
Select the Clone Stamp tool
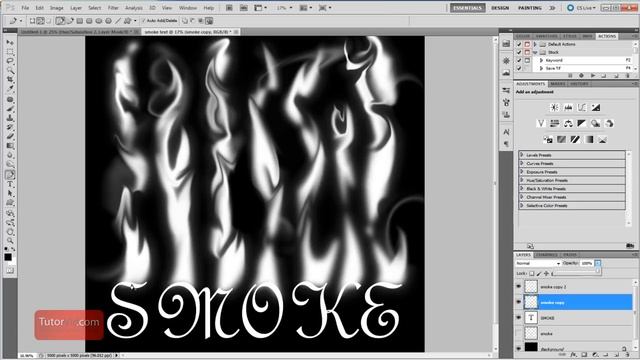click(x=10, y=118)
